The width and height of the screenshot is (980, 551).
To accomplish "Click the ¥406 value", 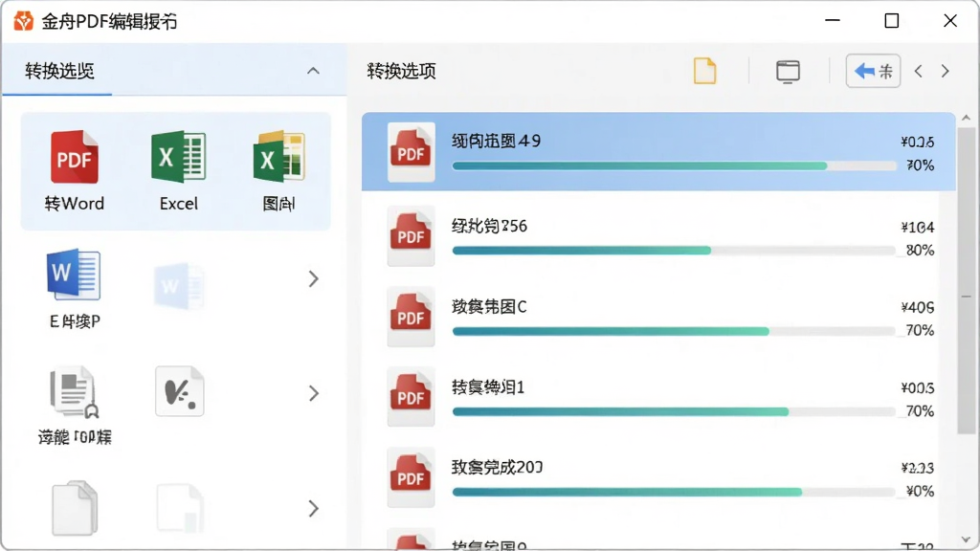I will pos(917,307).
